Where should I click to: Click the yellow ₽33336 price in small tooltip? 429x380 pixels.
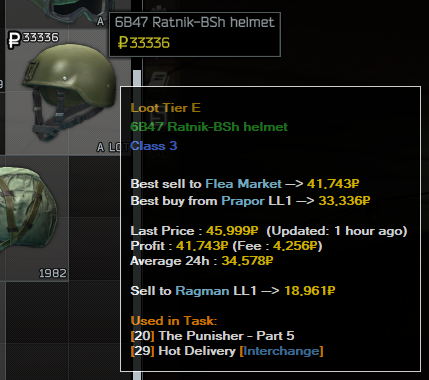point(144,43)
